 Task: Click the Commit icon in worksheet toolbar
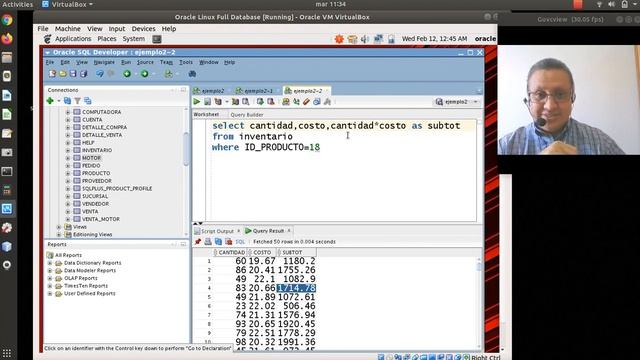coord(260,102)
